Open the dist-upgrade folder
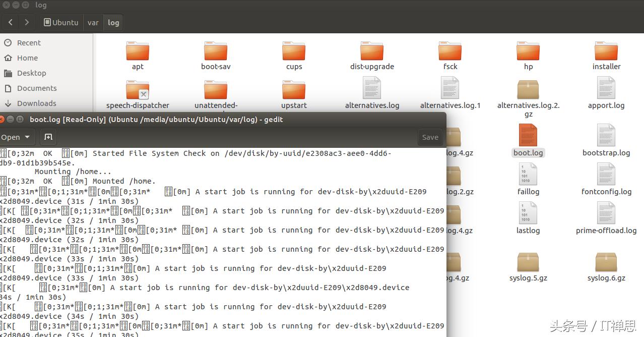Viewport: 644px width, 337px height. click(x=372, y=53)
